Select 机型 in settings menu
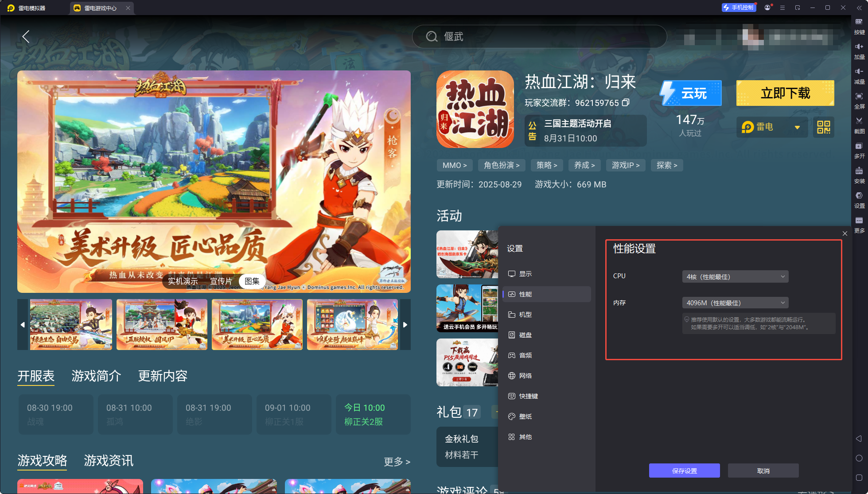The width and height of the screenshot is (868, 494). (547, 315)
